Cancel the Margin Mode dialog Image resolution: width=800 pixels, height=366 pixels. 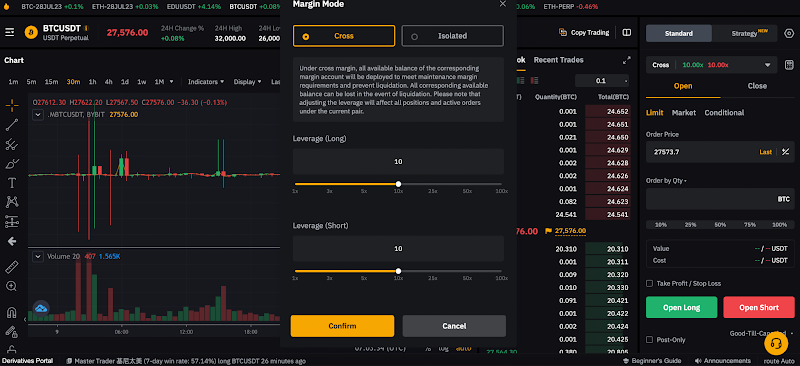coord(454,326)
